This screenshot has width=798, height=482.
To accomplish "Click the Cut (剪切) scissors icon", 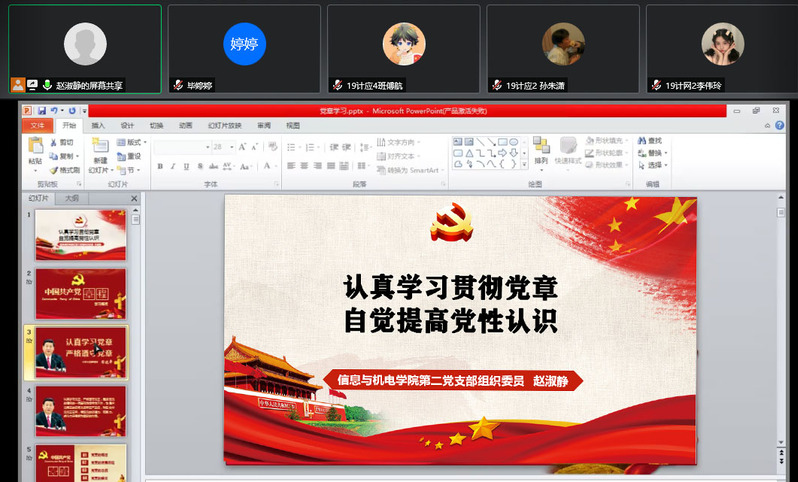I will 54,142.
